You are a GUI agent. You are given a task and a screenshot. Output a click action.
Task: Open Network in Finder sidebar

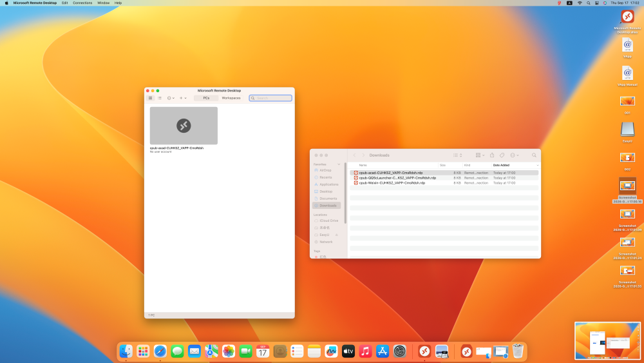tap(326, 242)
